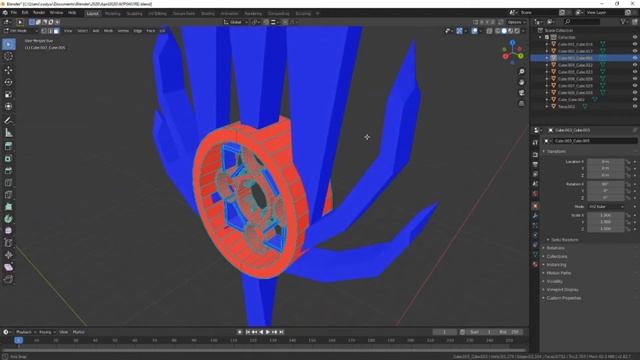The height and width of the screenshot is (360, 640).
Task: Choose the Shear tool
Action: 9,267
